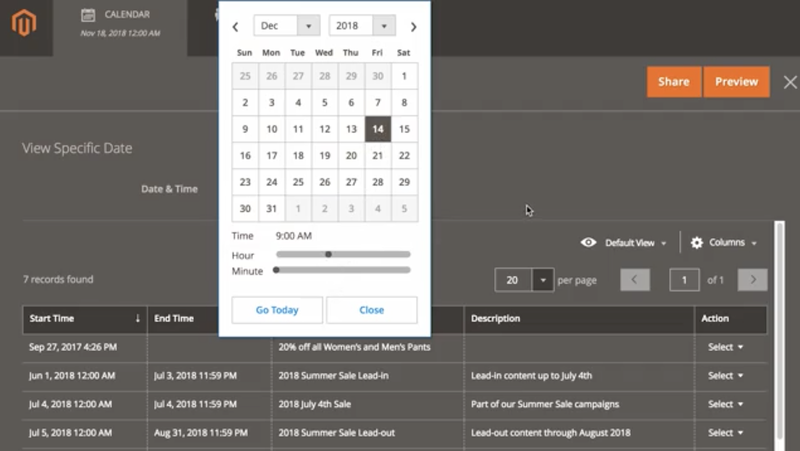Viewport: 800px width, 451px height.
Task: Select December 17 in the calendar
Action: [x=271, y=156]
